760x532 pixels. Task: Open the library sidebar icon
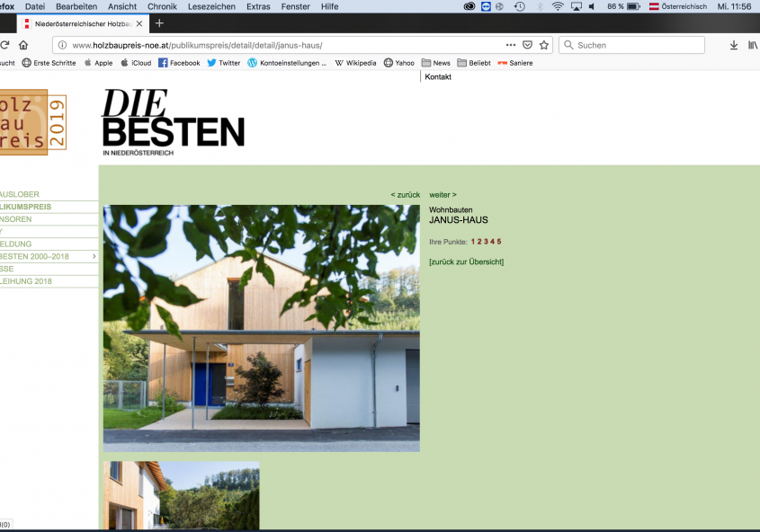coord(752,45)
